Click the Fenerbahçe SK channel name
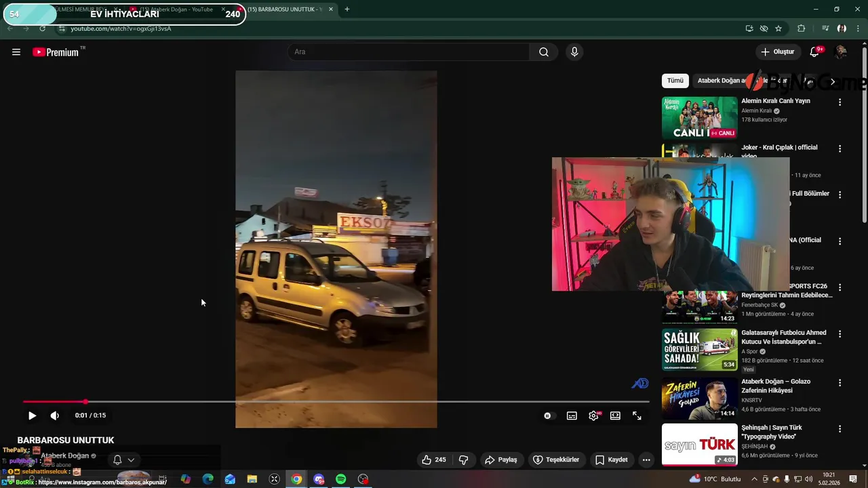868x488 pixels. pyautogui.click(x=759, y=305)
